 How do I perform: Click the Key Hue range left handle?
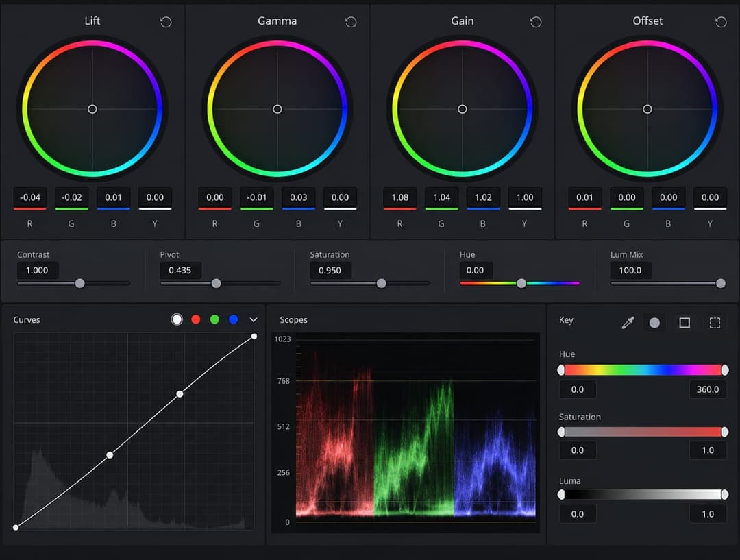tap(561, 369)
